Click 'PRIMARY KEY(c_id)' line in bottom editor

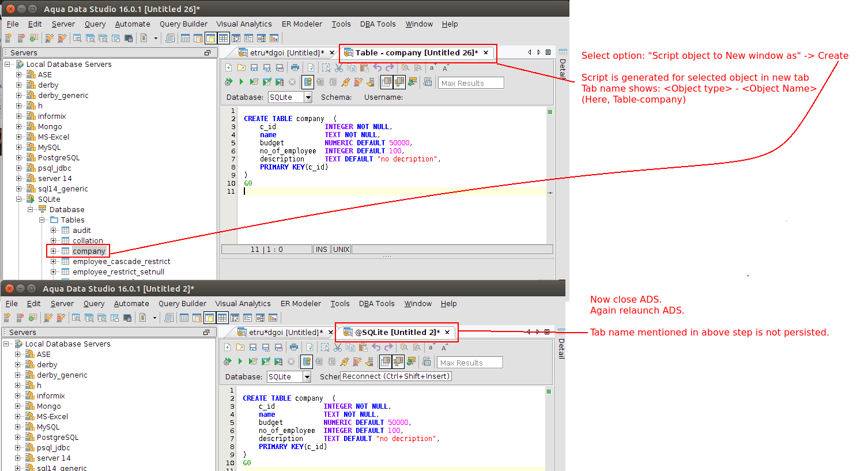click(x=292, y=447)
